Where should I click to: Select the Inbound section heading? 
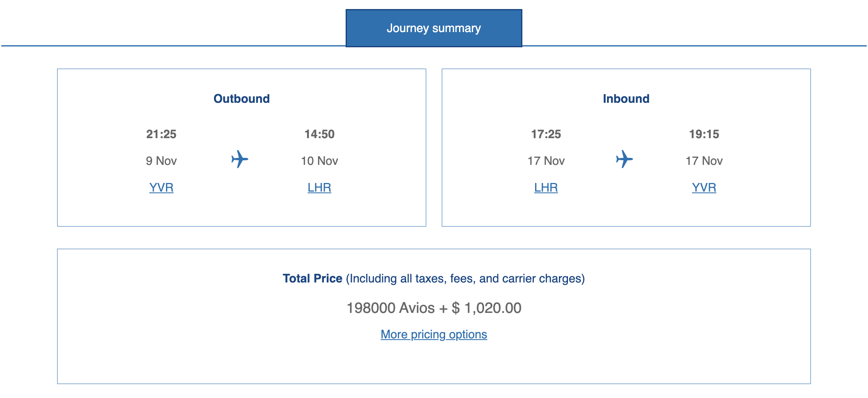click(x=626, y=99)
